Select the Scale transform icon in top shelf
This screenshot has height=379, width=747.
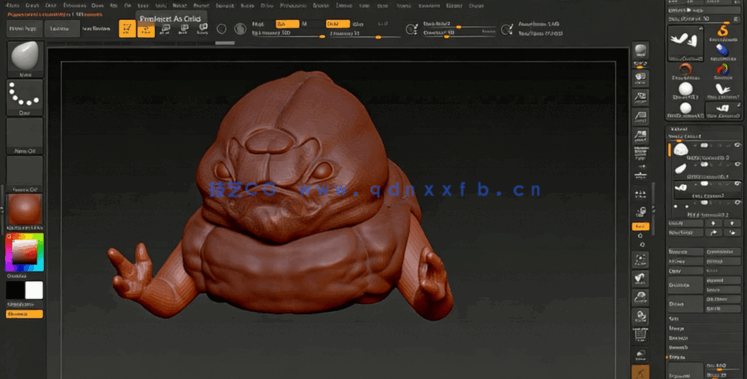183,30
